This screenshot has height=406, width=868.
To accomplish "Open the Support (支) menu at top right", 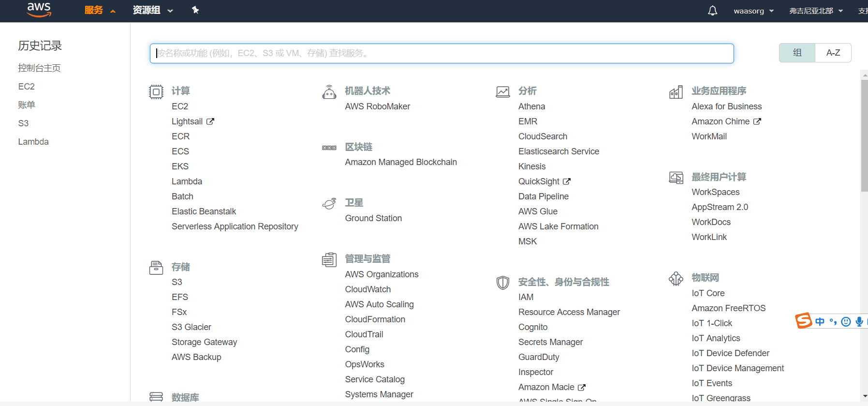I will [x=863, y=11].
